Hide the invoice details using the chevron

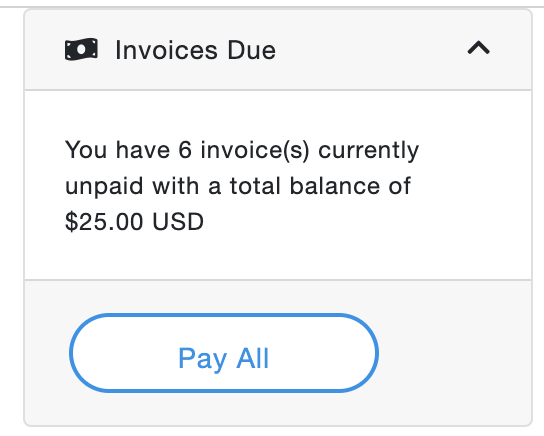[x=478, y=48]
